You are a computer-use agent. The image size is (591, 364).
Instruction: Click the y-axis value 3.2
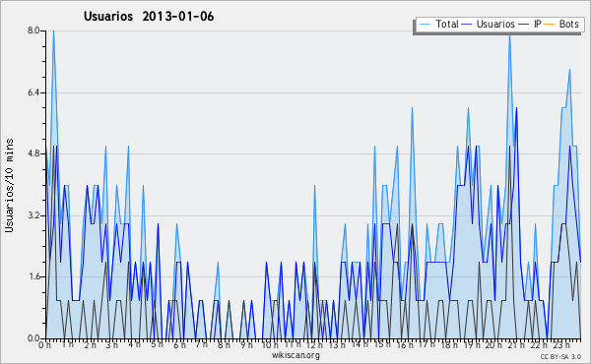[33, 215]
